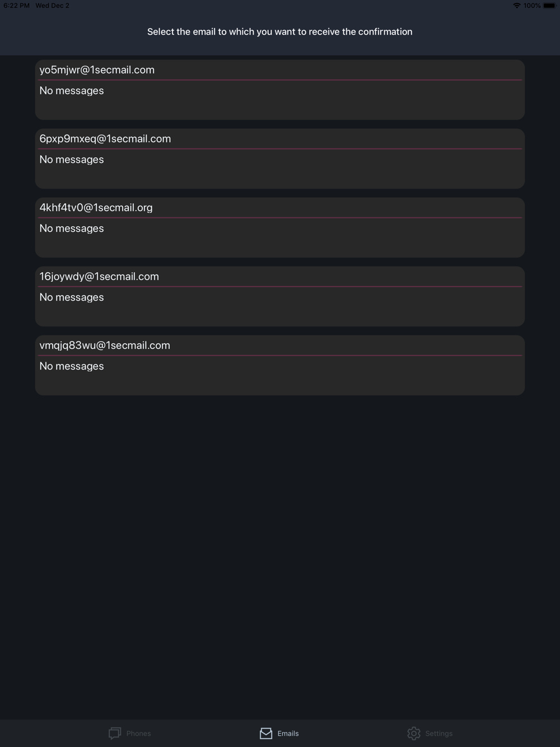Tap the time in status bar
This screenshot has height=747, width=560.
pyautogui.click(x=16, y=6)
